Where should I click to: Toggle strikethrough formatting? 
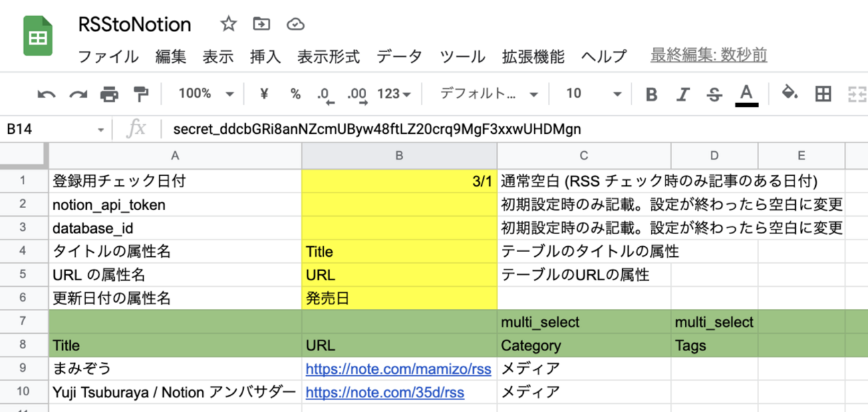tap(714, 94)
